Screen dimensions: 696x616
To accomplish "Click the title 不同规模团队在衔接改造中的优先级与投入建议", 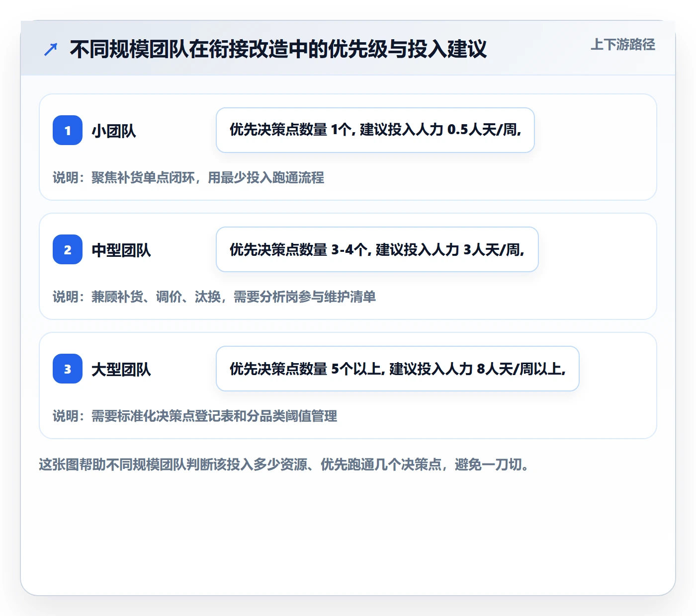I will [278, 49].
